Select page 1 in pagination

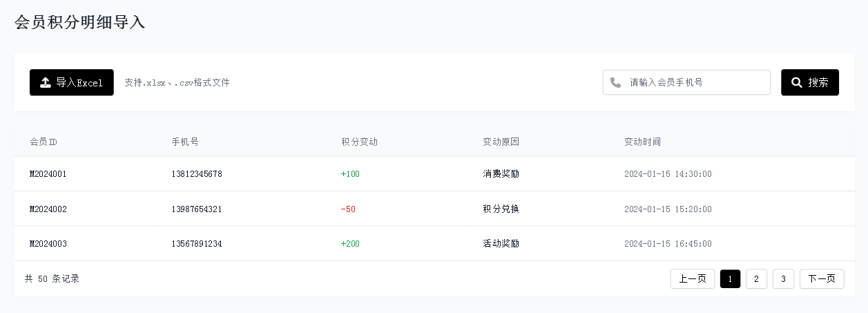pyautogui.click(x=731, y=278)
